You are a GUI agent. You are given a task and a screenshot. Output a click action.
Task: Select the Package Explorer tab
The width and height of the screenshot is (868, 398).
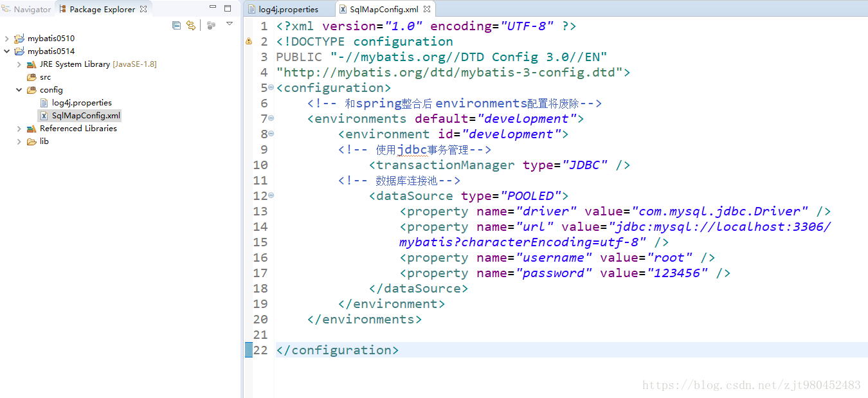click(103, 9)
